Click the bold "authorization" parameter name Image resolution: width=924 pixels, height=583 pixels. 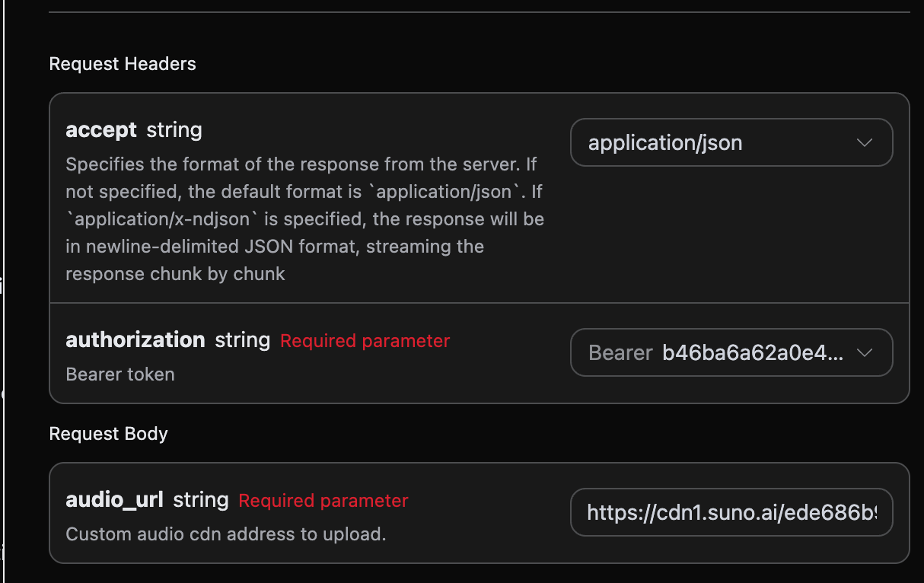pos(135,339)
